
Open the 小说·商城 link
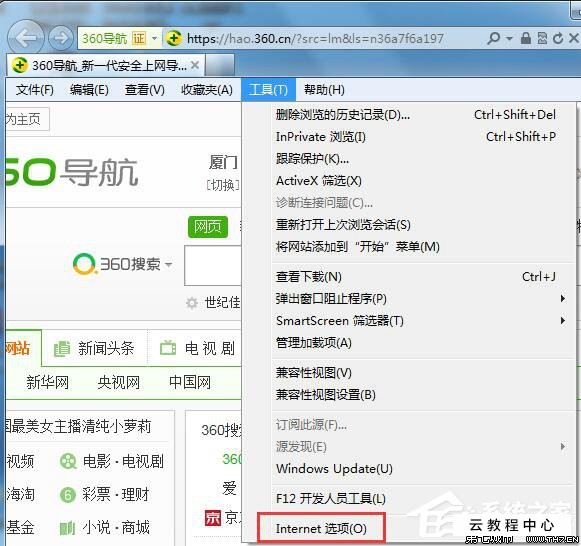coord(116,527)
